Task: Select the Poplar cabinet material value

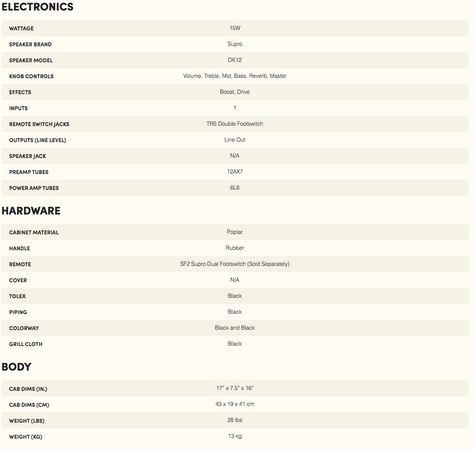Action: (235, 232)
